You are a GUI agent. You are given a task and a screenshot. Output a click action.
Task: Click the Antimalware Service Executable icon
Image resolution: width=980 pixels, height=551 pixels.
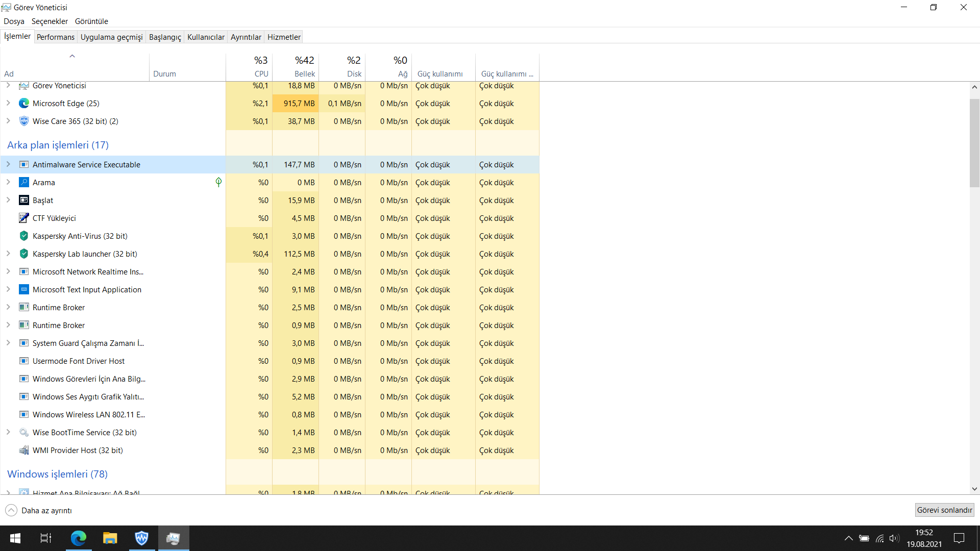[x=23, y=165]
